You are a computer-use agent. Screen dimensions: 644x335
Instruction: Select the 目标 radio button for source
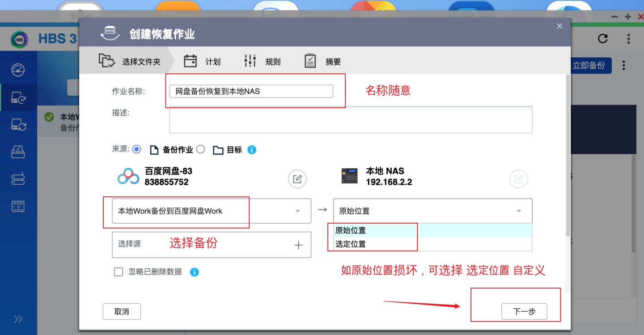201,150
